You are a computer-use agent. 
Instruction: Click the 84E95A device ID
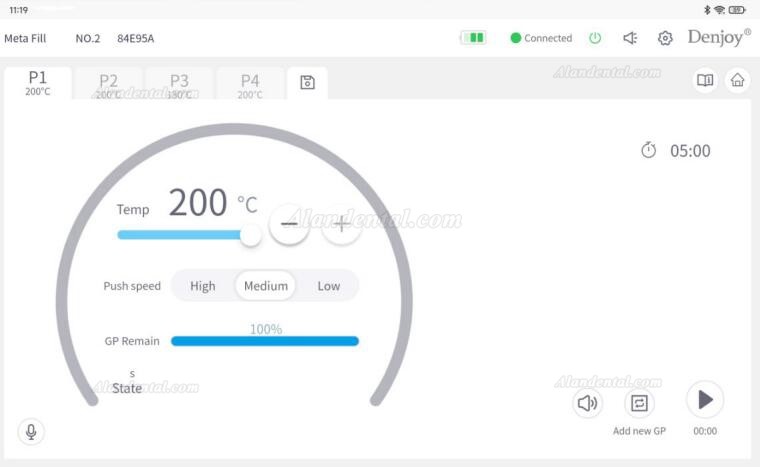[136, 38]
